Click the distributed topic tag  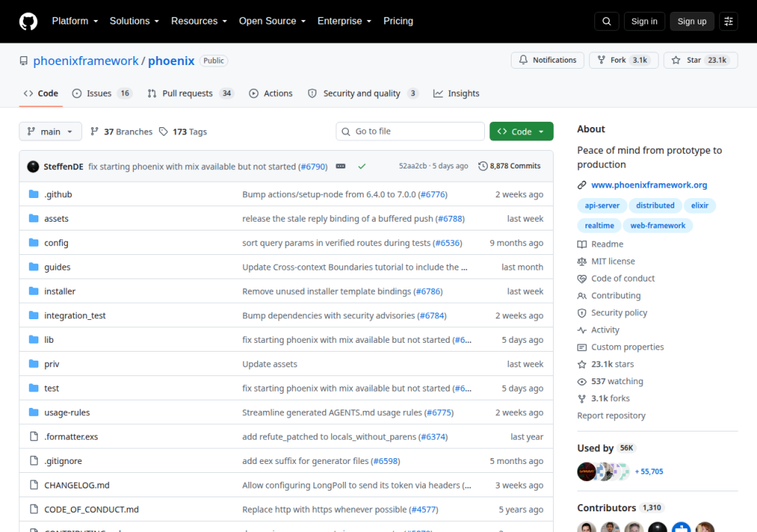click(x=655, y=205)
